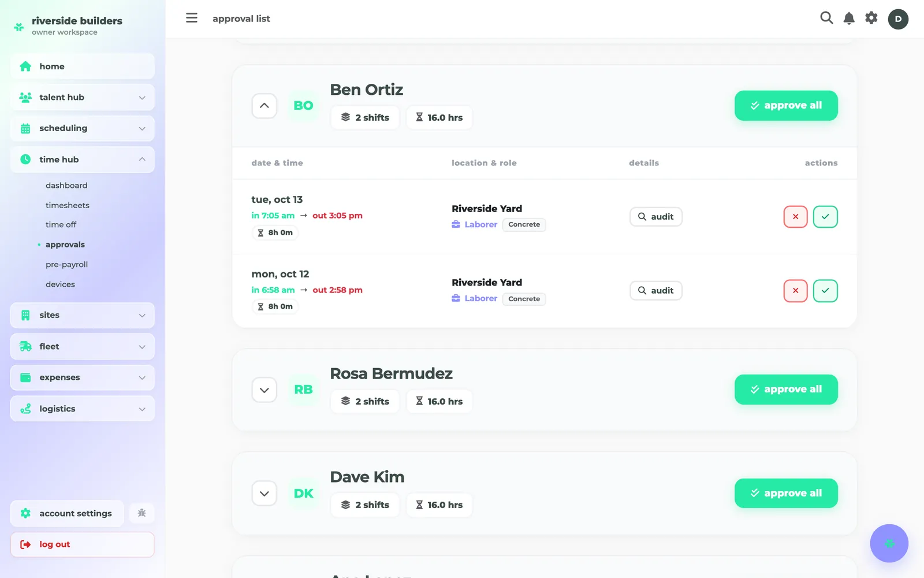The width and height of the screenshot is (924, 578).
Task: Toggle the hamburger sidebar menu
Action: pos(192,18)
